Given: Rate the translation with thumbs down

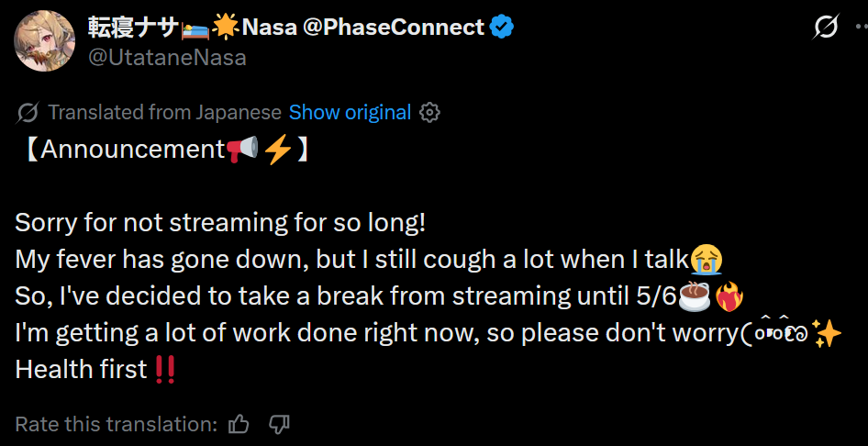Looking at the screenshot, I should point(279,424).
